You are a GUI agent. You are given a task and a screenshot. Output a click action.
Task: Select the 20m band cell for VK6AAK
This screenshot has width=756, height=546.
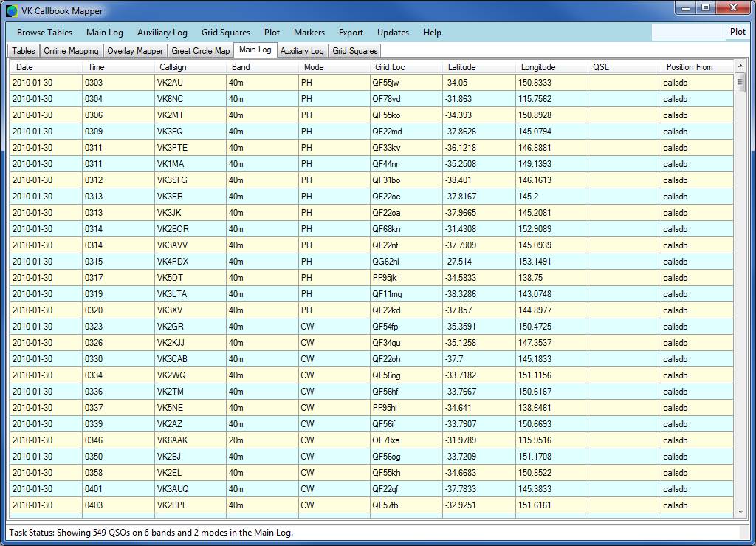[263, 440]
